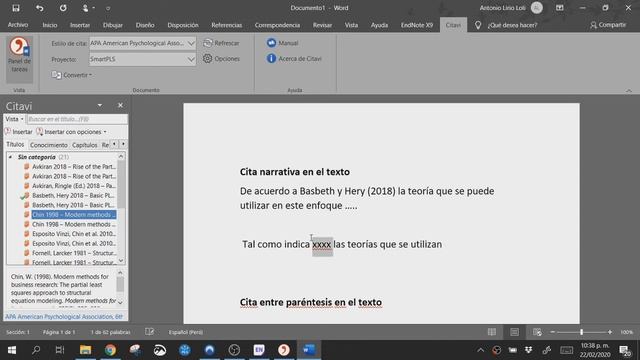Click the title search field in Citavi pane

(x=77, y=119)
